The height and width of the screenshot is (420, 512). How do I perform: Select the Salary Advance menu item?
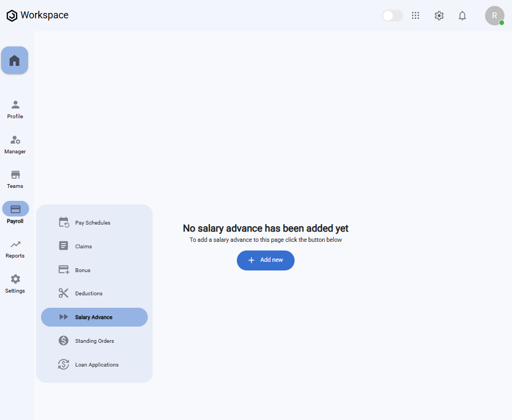click(94, 317)
